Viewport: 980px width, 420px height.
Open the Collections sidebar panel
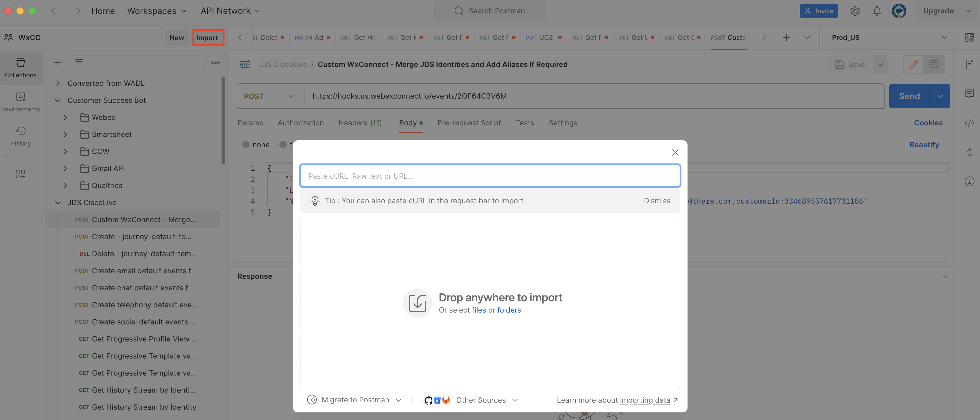21,68
